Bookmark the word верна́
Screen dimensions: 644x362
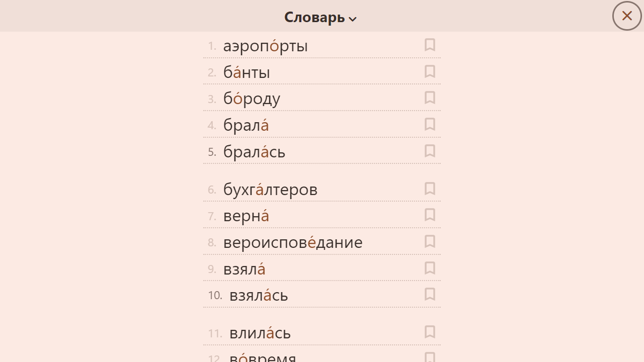430,215
